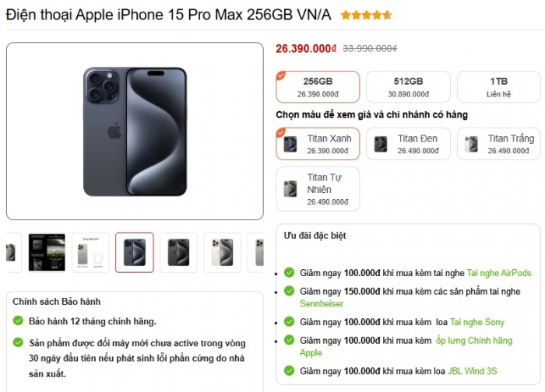Viewport: 545px width, 392px height.
Task: Click the partially hidden leftmost gallery thumbnail
Action: point(13,253)
